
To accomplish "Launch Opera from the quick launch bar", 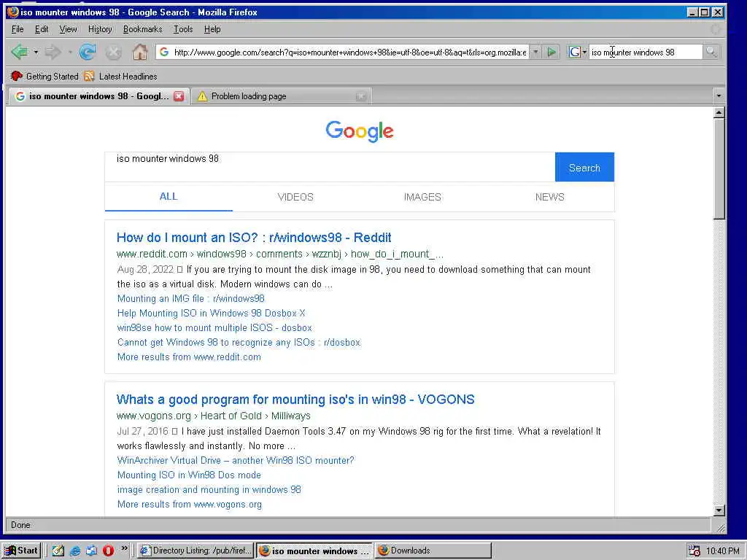I will pos(108,551).
